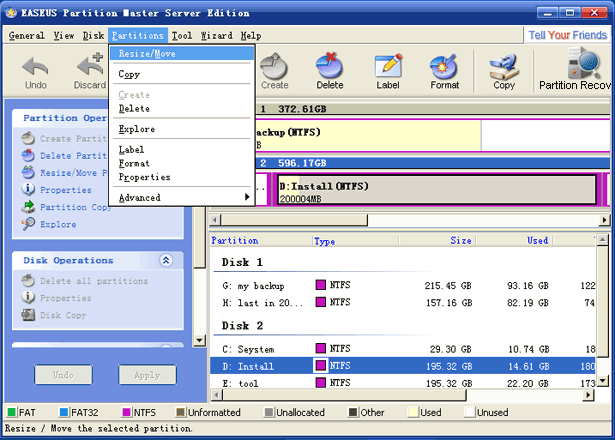The image size is (615, 440).
Task: Open the Help menu
Action: [251, 36]
